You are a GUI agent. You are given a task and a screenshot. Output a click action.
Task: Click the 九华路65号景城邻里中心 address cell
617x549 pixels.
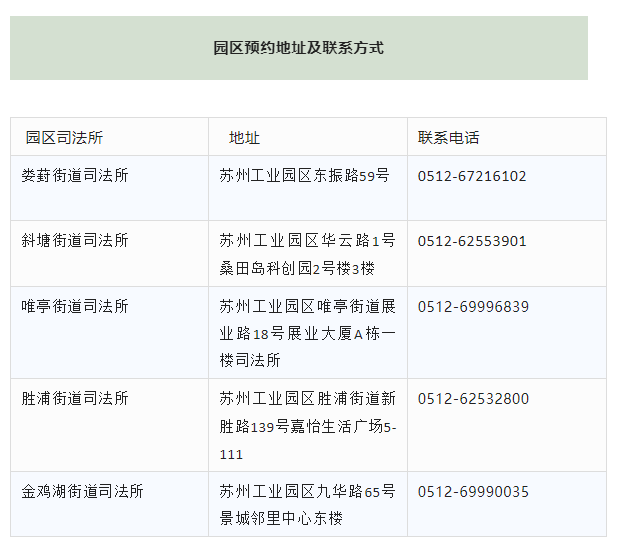coord(307,505)
